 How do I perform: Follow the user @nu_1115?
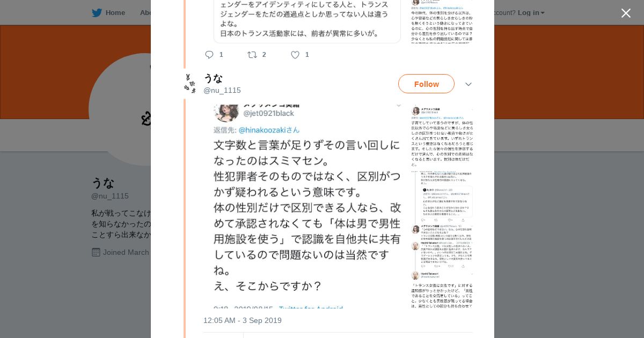[426, 84]
